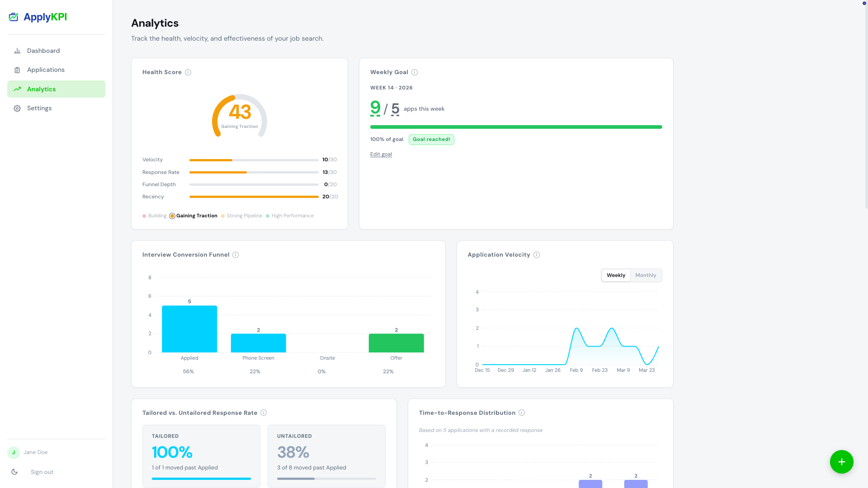Open the Application Velocity info icon
The width and height of the screenshot is (868, 488).
(x=536, y=254)
